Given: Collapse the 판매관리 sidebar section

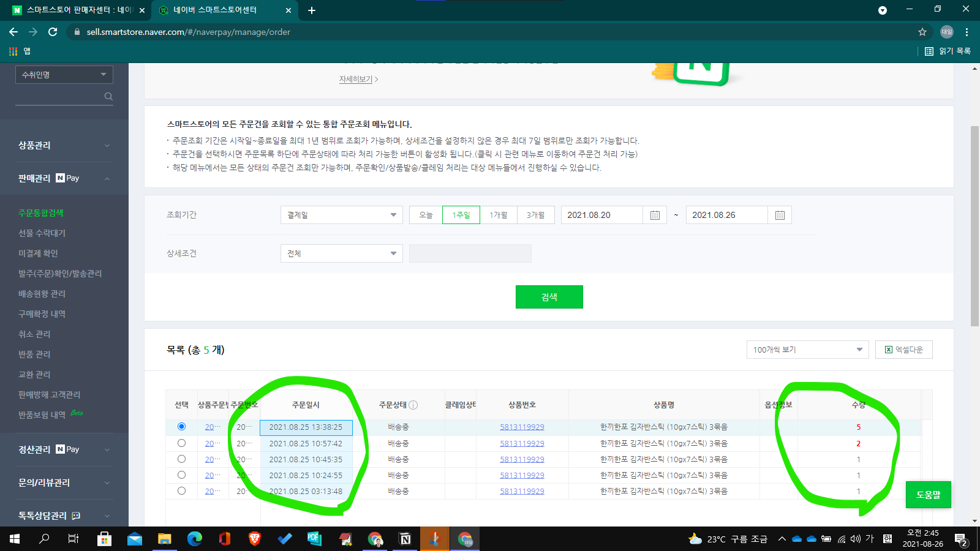Looking at the screenshot, I should [64, 178].
